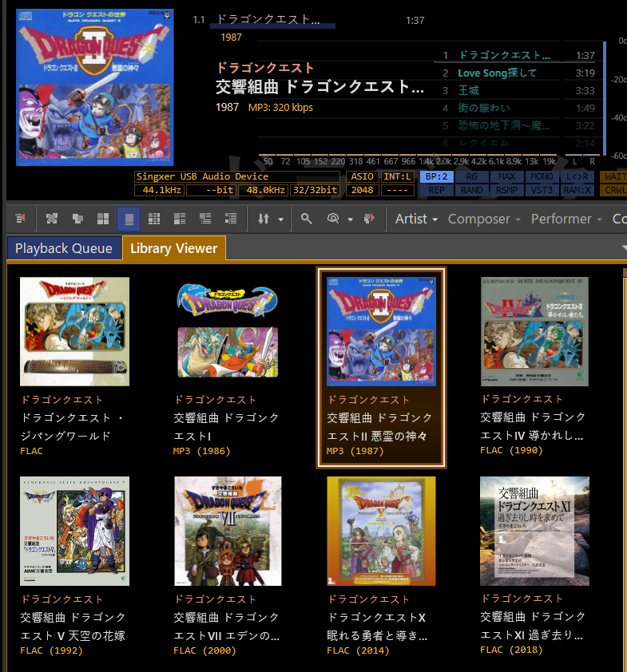Image resolution: width=627 pixels, height=672 pixels.
Task: Toggle the RAND shuffle button
Action: (472, 190)
